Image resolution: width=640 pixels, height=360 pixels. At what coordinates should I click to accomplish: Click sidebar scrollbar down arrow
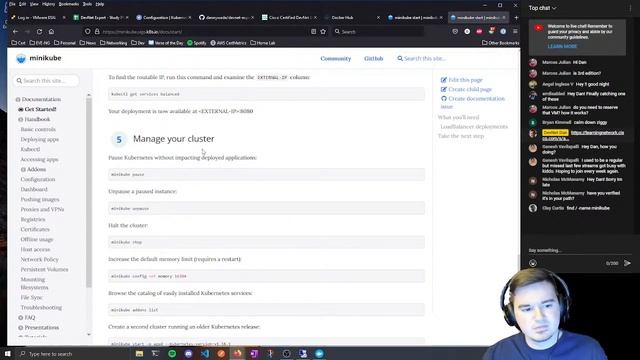[89, 335]
